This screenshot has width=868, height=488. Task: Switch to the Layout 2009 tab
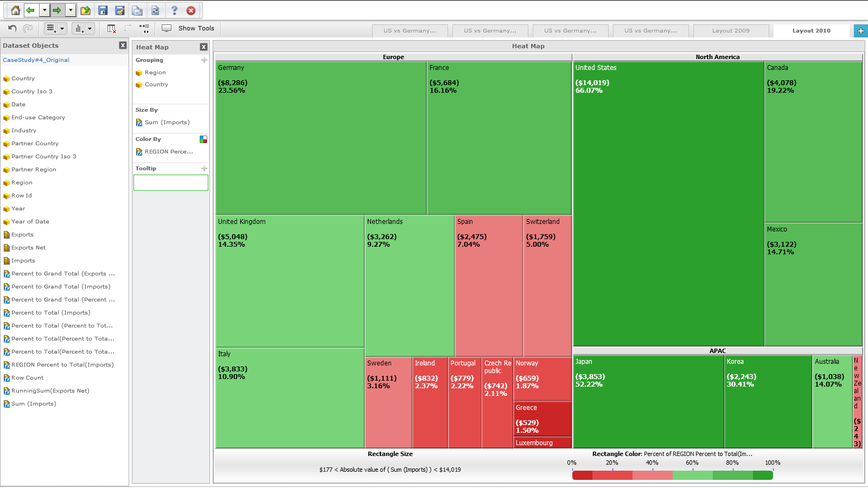point(730,31)
